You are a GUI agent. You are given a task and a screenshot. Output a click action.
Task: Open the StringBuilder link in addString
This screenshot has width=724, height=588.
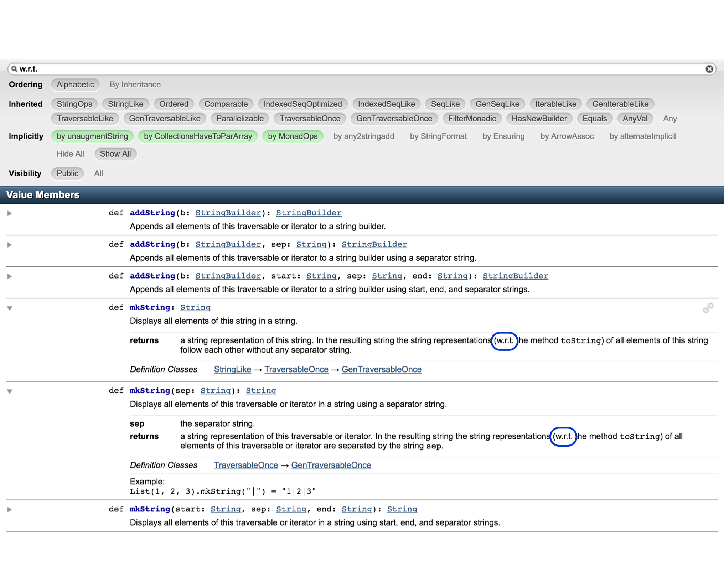click(x=228, y=212)
